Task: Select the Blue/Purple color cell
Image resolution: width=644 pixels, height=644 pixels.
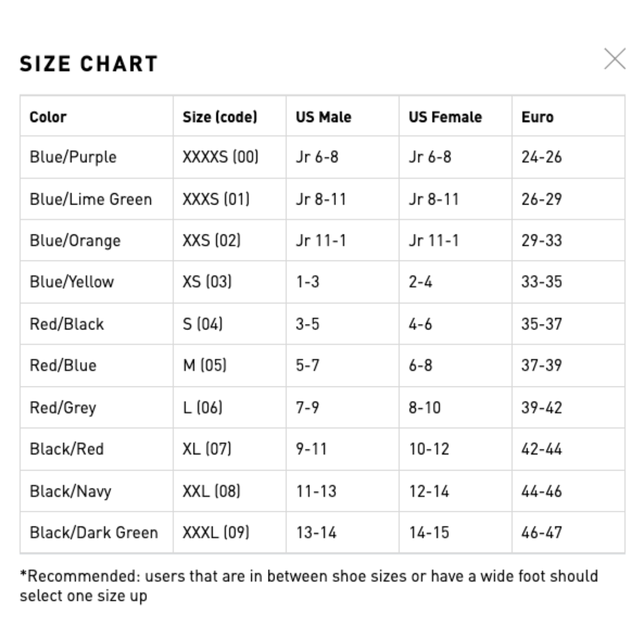Action: click(73, 157)
